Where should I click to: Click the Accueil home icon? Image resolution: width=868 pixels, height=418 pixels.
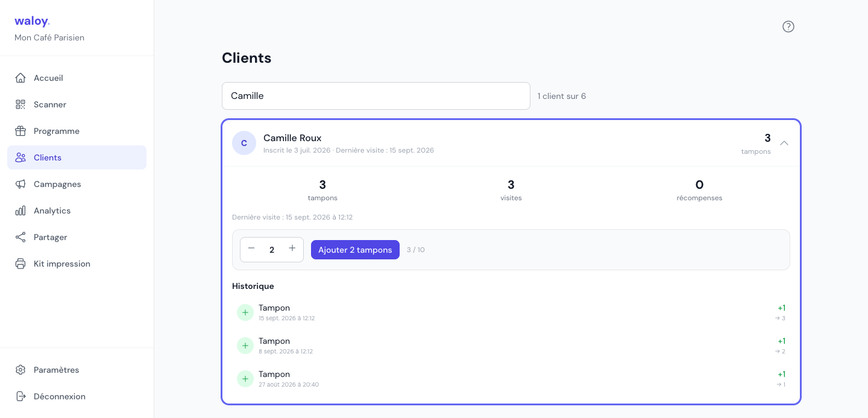[x=20, y=78]
